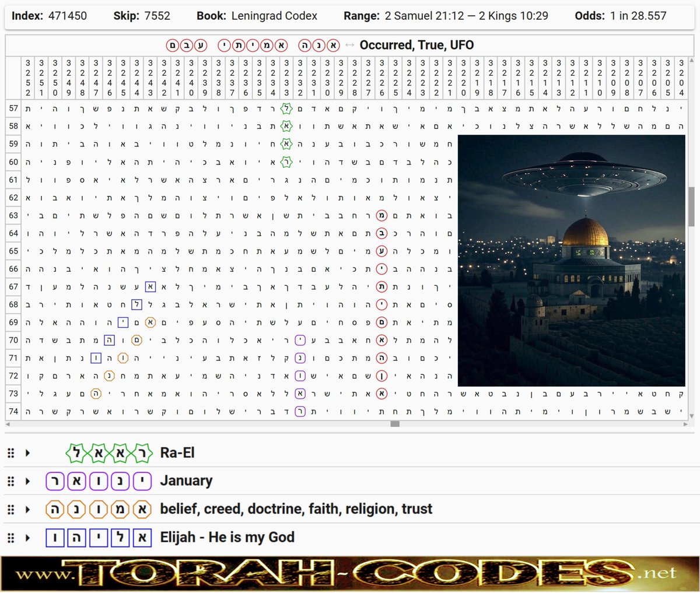Expand the Ra-El term entry
This screenshot has height=593, width=700.
(28, 452)
